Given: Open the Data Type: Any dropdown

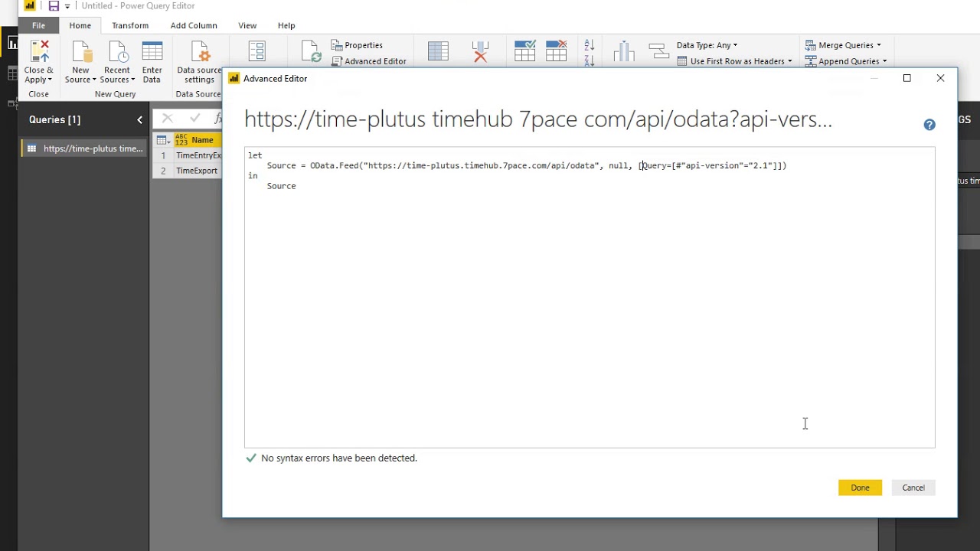Looking at the screenshot, I should coord(707,45).
